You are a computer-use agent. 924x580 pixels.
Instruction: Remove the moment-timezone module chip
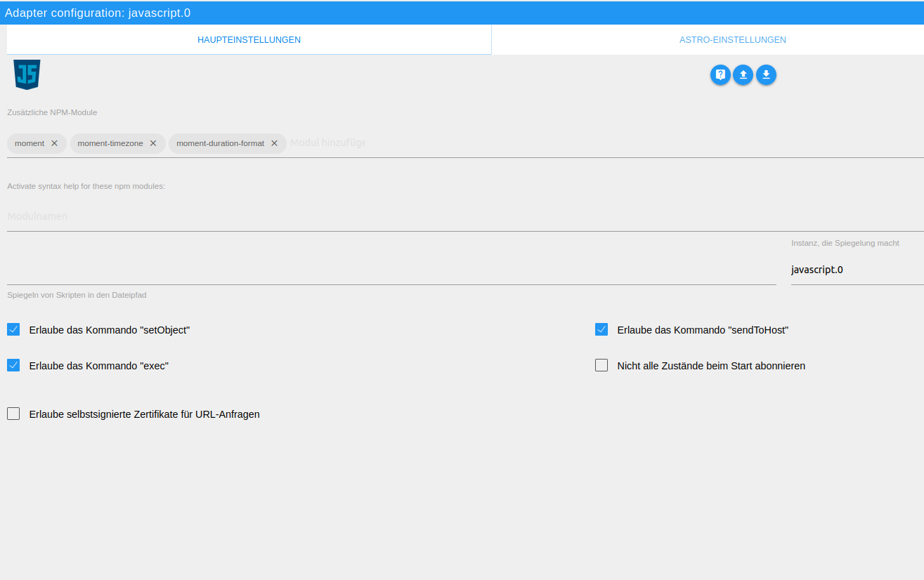pyautogui.click(x=153, y=143)
